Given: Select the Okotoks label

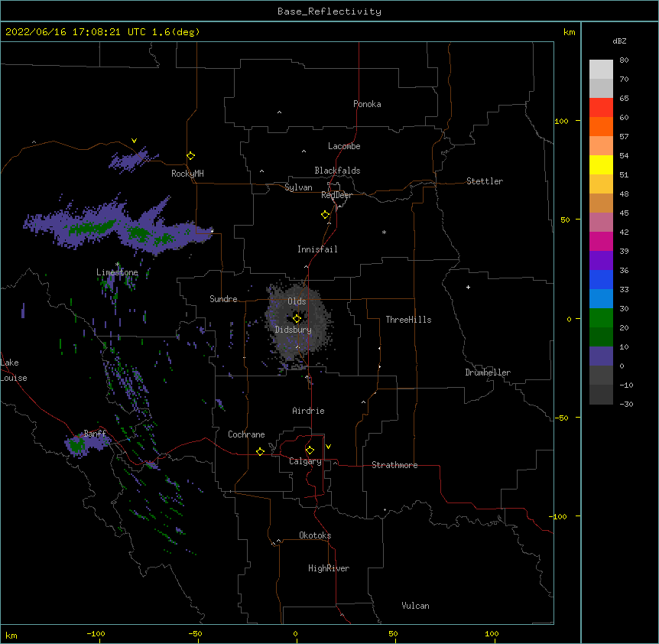Looking at the screenshot, I should [315, 535].
